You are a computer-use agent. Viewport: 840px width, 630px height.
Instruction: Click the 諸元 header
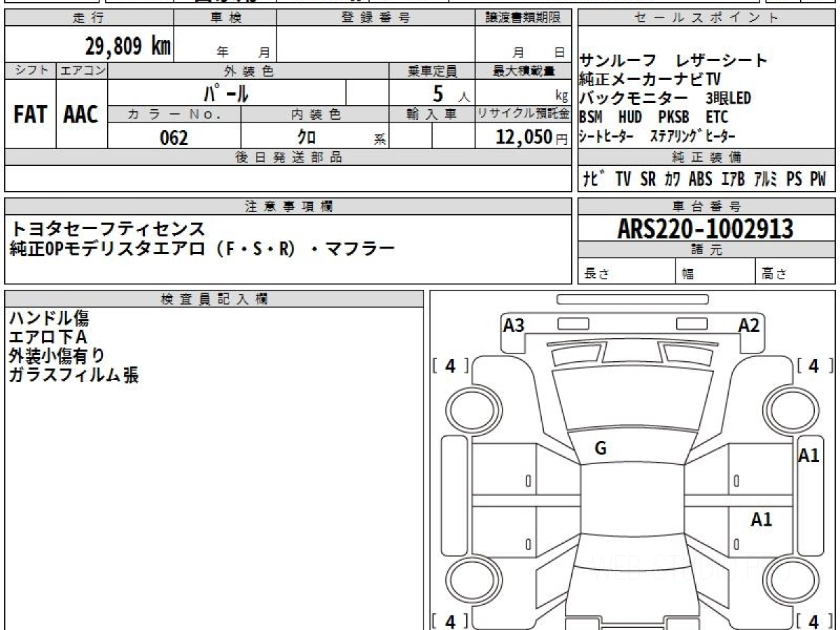tap(706, 250)
